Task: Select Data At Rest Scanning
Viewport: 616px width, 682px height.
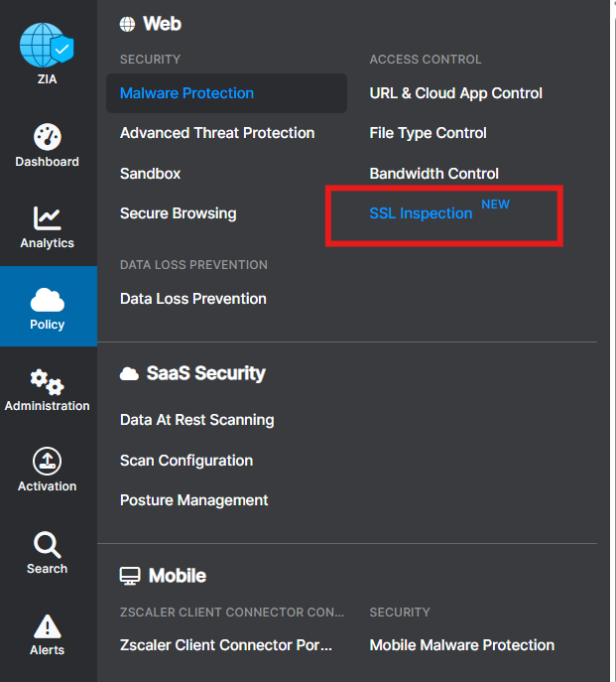Action: (x=196, y=420)
